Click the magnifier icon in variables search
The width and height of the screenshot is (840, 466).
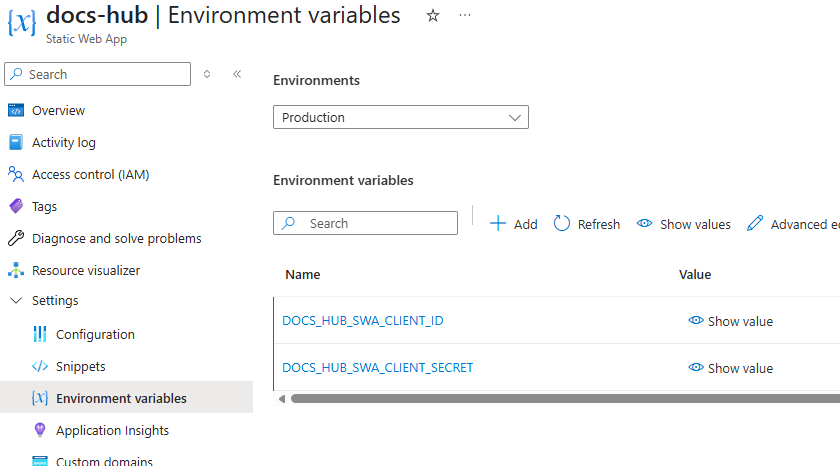tap(289, 223)
